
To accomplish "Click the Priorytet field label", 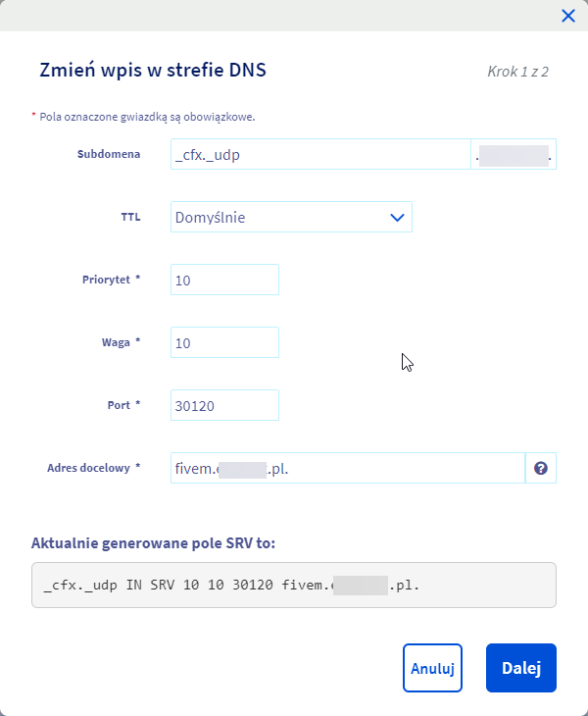I will point(111,280).
